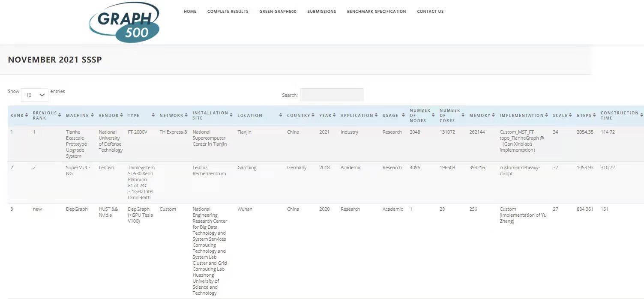Sort by Country column sort icon
The image size is (644, 299).
(314, 116)
